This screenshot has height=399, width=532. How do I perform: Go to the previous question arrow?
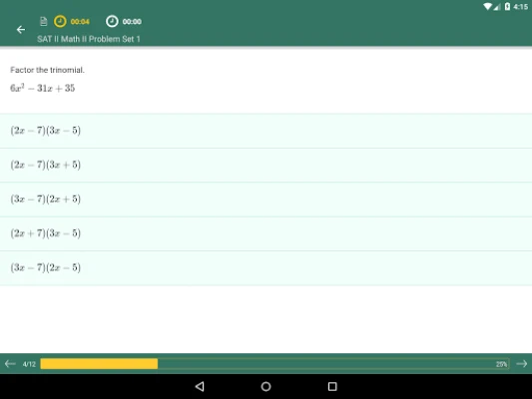10,364
